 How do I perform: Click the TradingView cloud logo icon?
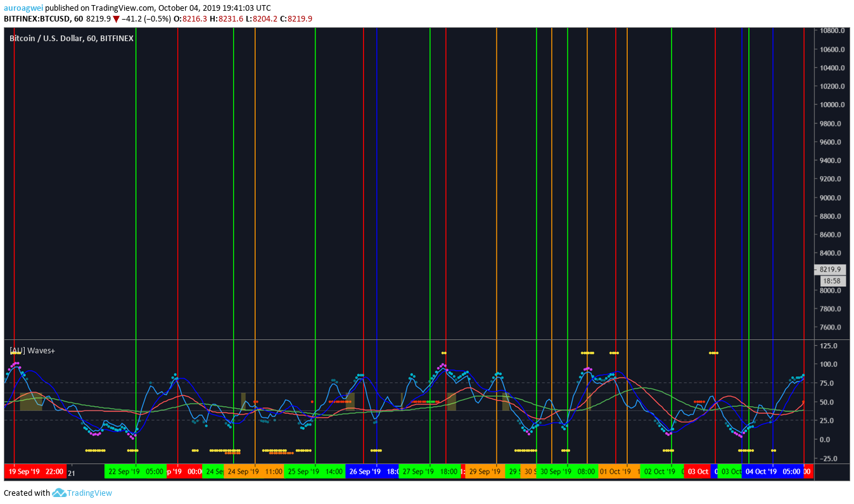59,493
